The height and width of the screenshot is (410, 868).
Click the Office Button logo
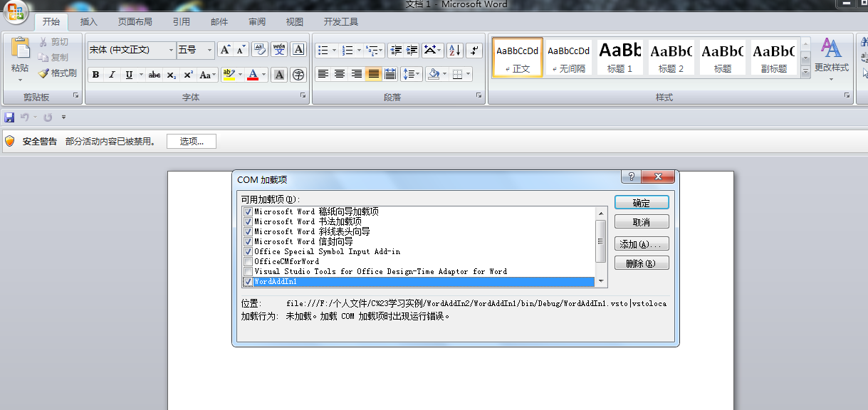coord(16,12)
